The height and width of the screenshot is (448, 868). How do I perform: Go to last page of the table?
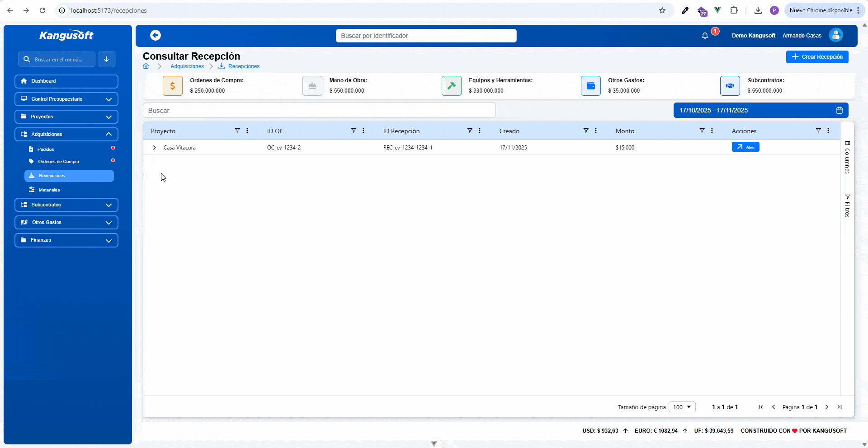coord(840,407)
